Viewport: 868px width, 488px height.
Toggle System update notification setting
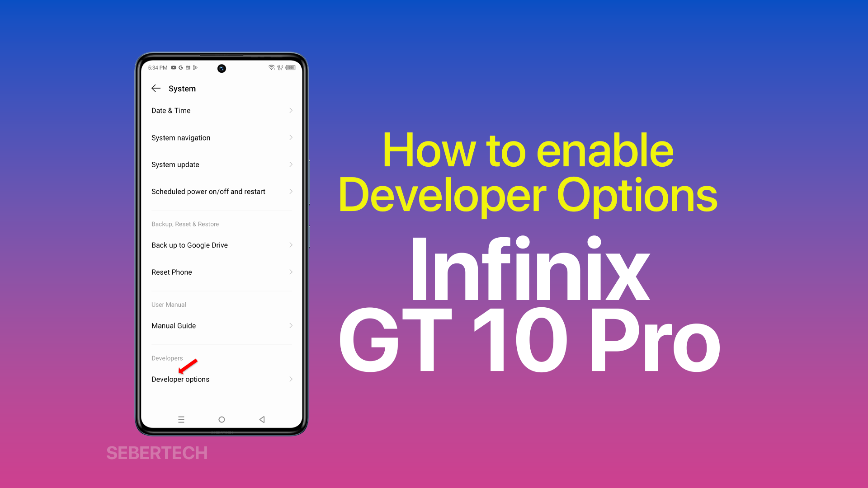click(221, 164)
